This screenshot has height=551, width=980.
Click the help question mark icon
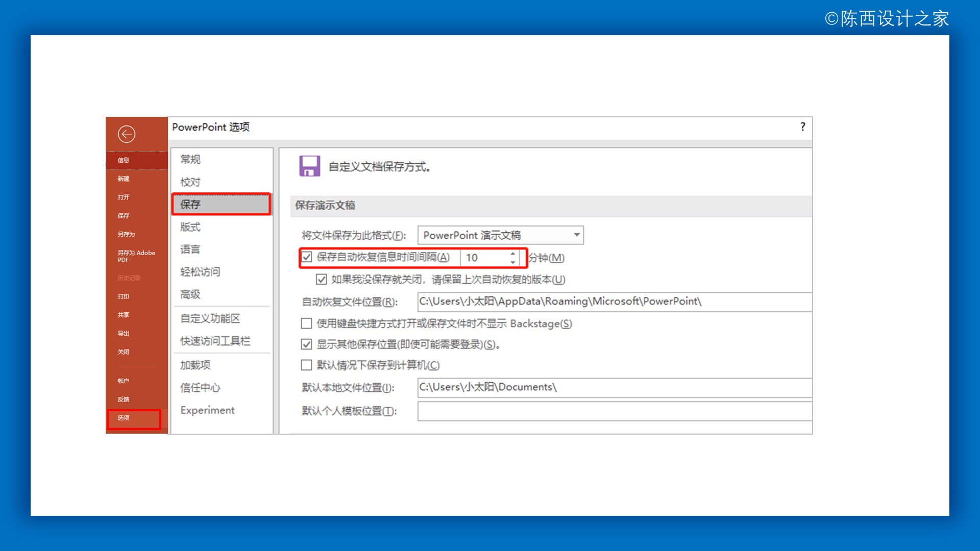pos(803,127)
